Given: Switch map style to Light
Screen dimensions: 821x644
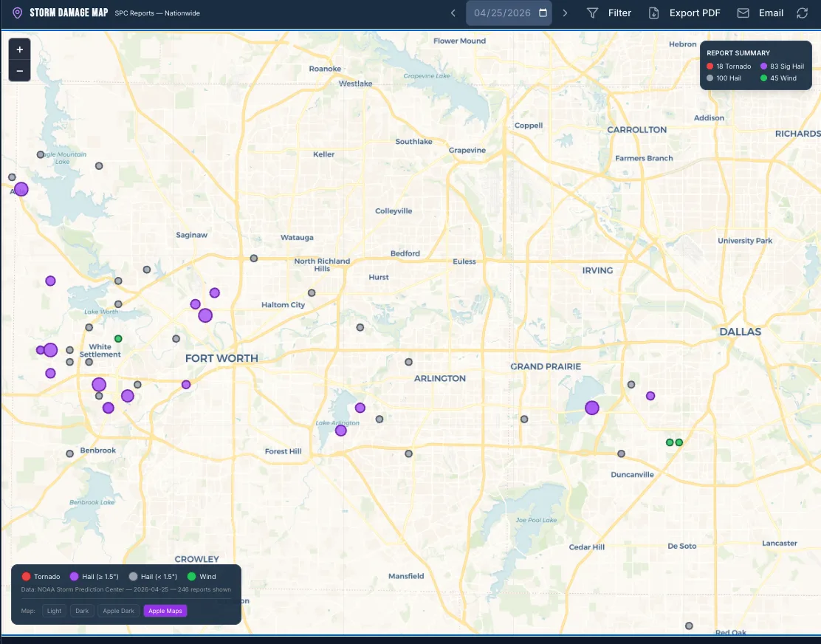Looking at the screenshot, I should click(x=54, y=611).
